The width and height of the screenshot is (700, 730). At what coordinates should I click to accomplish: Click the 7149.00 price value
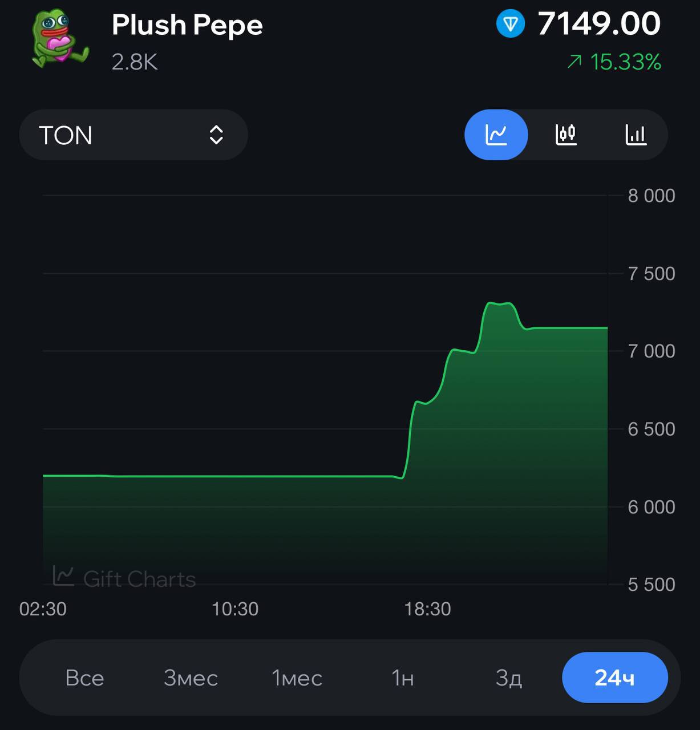tap(599, 24)
